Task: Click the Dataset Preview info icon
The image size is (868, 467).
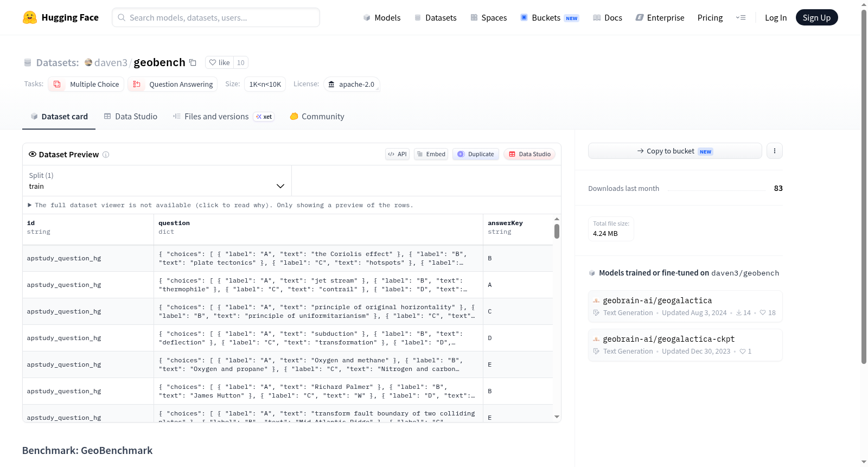Action: pyautogui.click(x=106, y=155)
